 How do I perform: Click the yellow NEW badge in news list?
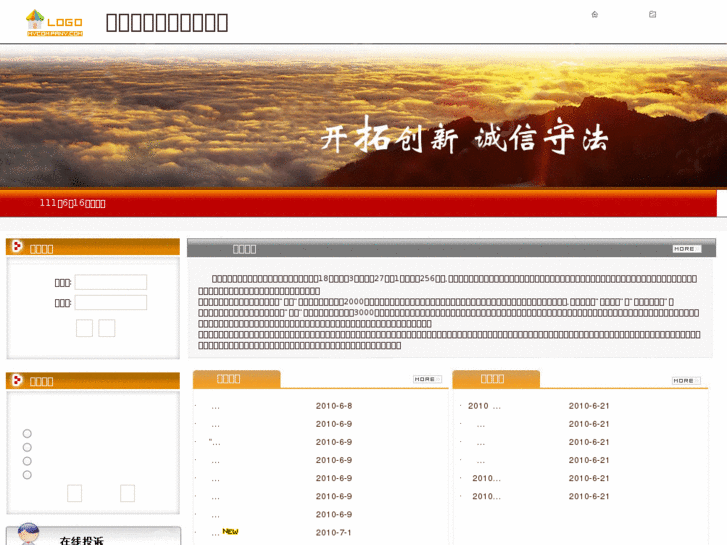[230, 532]
